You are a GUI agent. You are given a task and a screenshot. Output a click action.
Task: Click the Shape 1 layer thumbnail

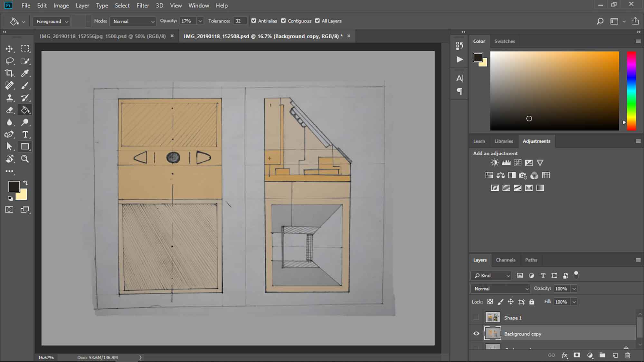pyautogui.click(x=493, y=318)
